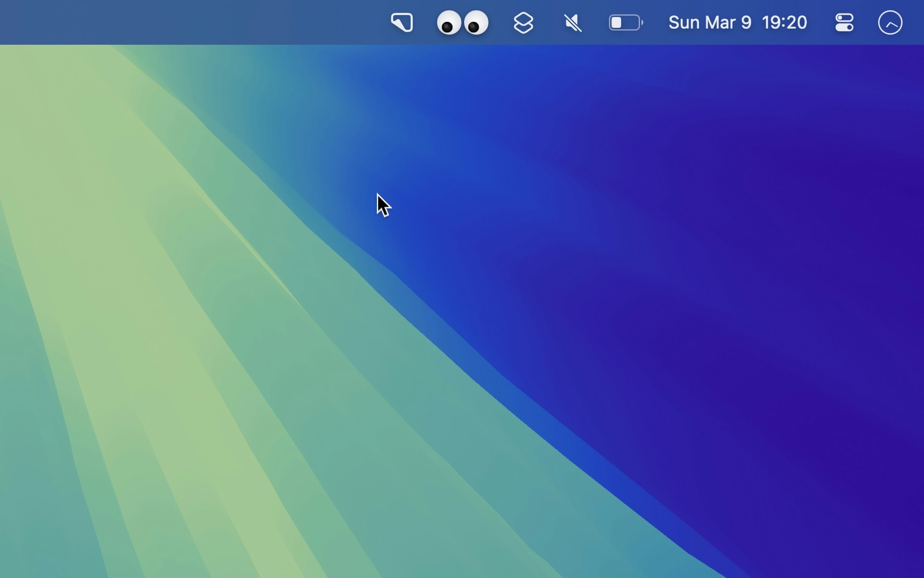Click the tag-shaped menu bar icon

click(402, 22)
